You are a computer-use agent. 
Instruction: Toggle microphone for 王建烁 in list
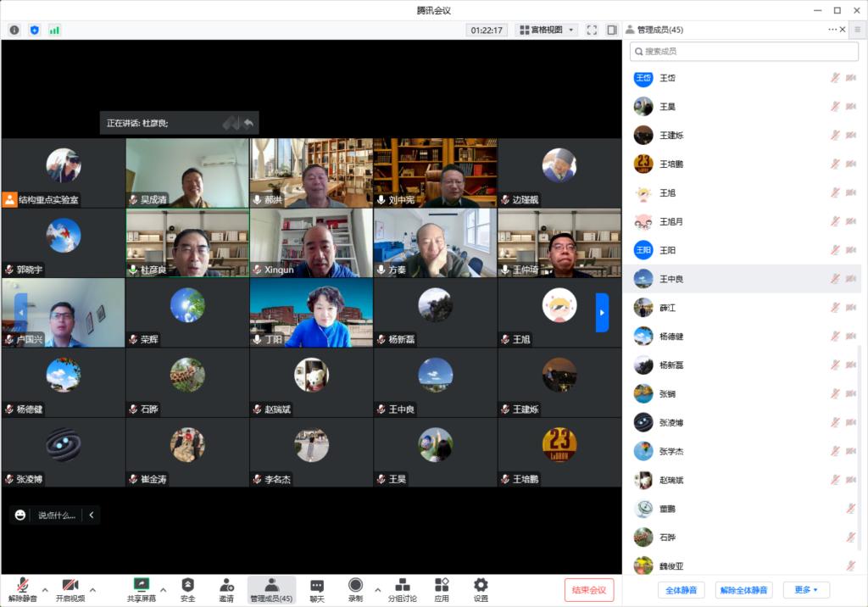click(x=835, y=135)
